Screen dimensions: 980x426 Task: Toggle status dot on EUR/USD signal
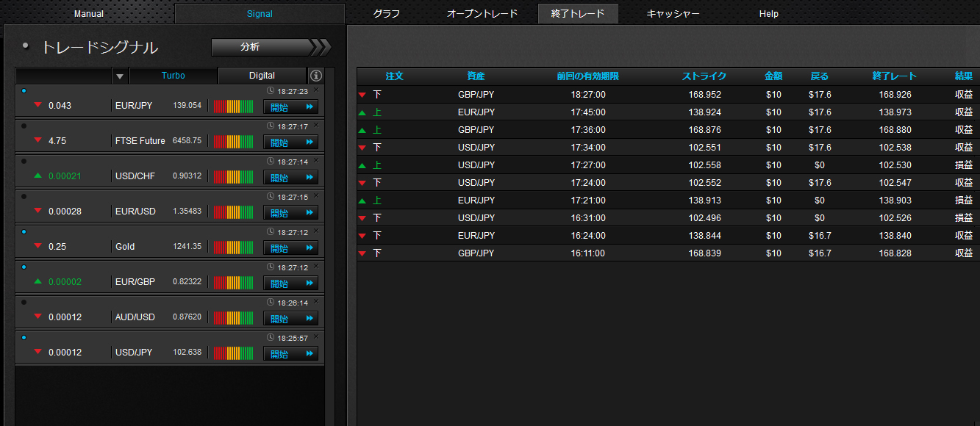click(24, 196)
